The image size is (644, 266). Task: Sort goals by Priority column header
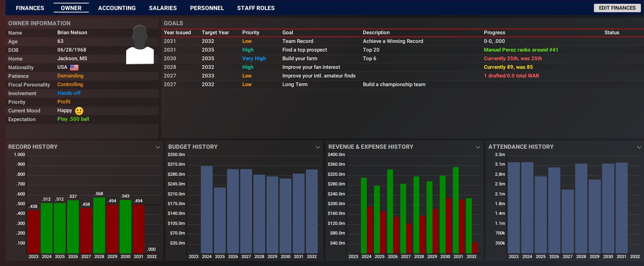pyautogui.click(x=251, y=33)
